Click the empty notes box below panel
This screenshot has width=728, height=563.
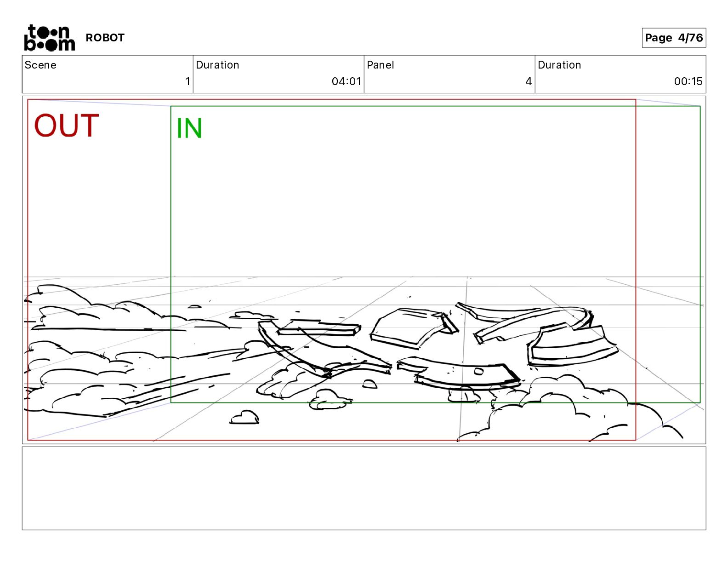364,488
